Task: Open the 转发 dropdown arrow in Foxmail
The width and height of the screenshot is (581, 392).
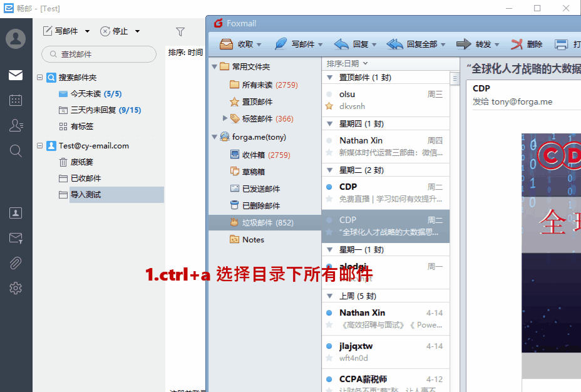Action: [497, 45]
